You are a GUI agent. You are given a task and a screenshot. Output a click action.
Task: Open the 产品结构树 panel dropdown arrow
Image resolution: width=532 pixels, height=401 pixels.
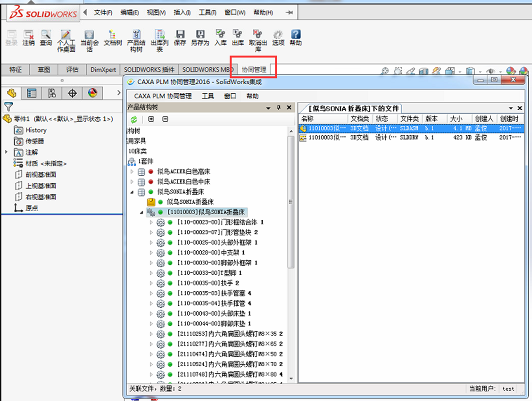268,108
